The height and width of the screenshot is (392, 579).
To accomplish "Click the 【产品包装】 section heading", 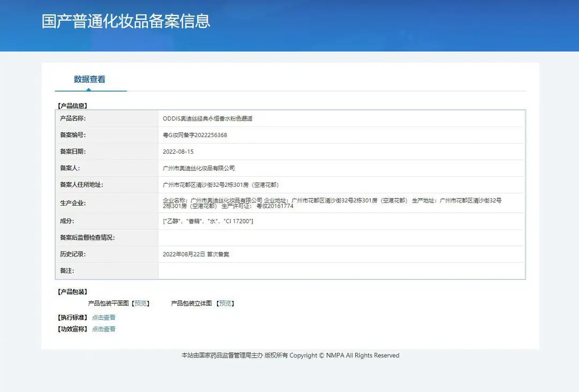I will click(72, 292).
